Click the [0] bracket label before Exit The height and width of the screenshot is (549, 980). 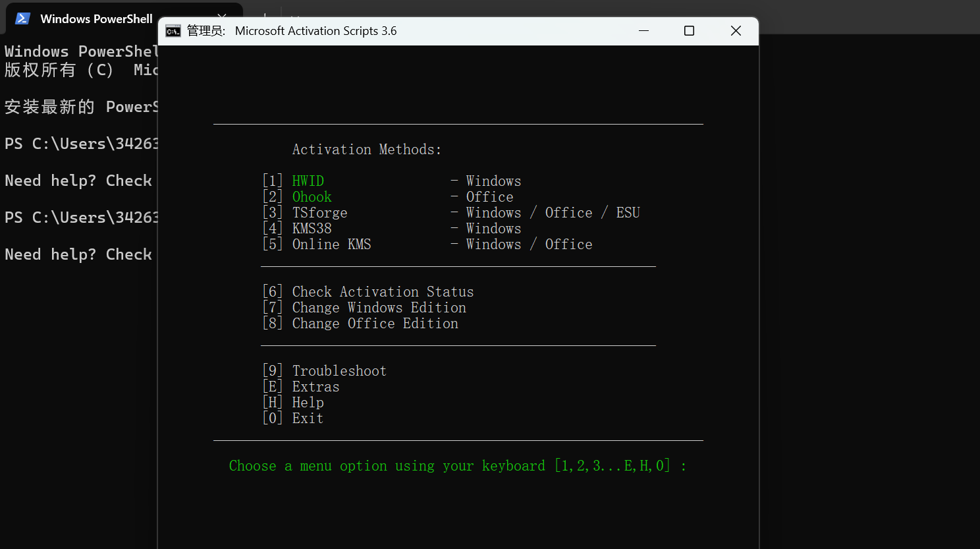coord(273,418)
